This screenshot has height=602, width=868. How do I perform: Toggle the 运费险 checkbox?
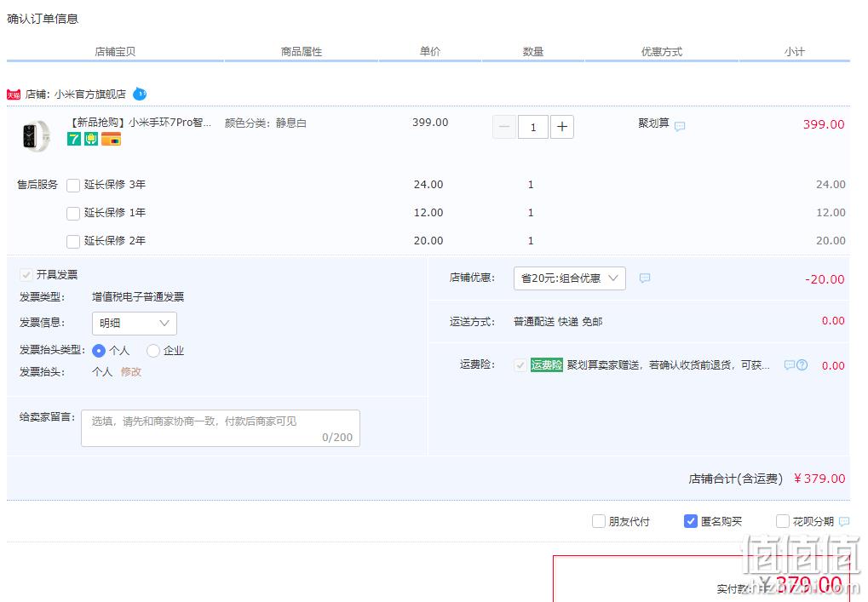click(520, 365)
